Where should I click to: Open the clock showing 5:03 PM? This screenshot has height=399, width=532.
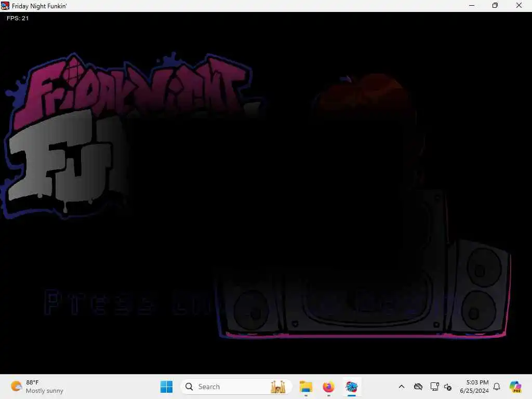point(474,387)
